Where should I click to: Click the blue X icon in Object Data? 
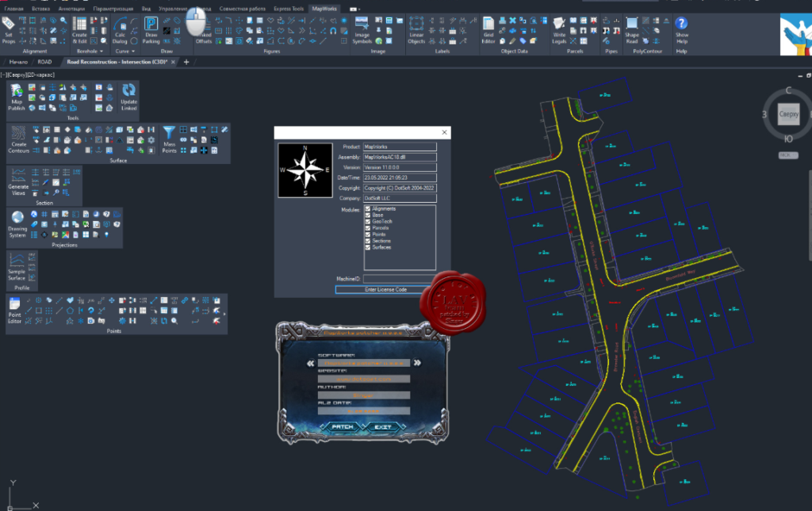coord(513,20)
